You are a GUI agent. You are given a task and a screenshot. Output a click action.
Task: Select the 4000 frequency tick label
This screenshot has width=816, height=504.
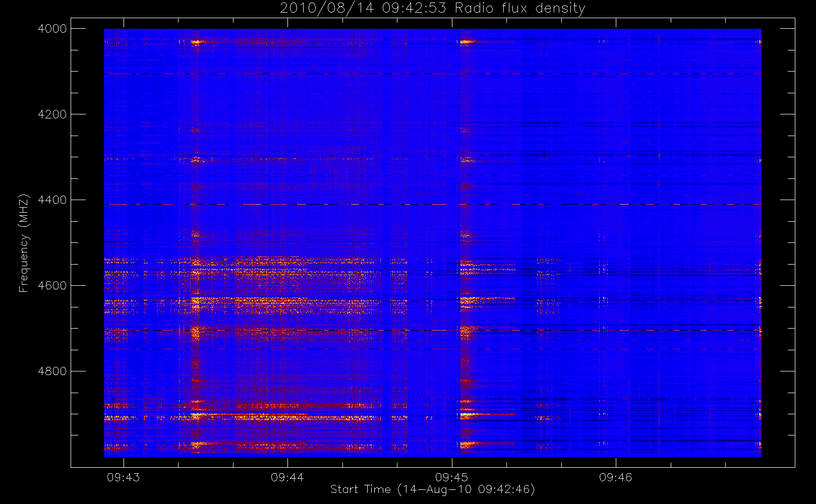coord(52,29)
